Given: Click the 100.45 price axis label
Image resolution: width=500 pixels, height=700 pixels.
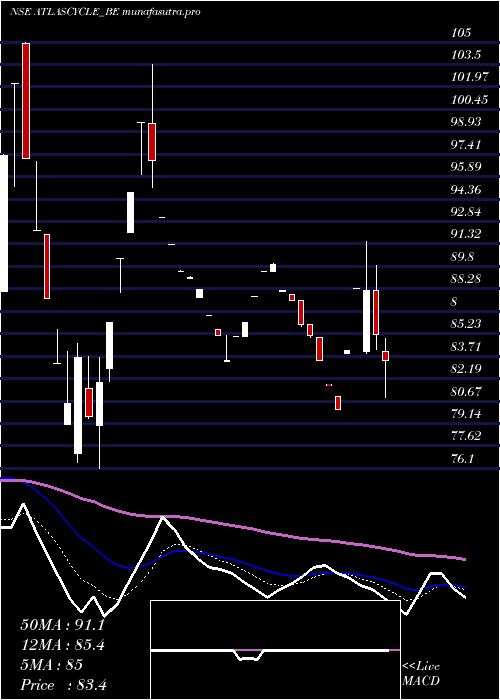Looking at the screenshot, I should tap(470, 100).
